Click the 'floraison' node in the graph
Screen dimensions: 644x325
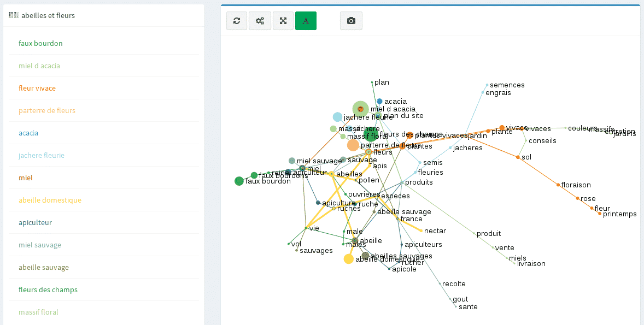click(x=558, y=185)
